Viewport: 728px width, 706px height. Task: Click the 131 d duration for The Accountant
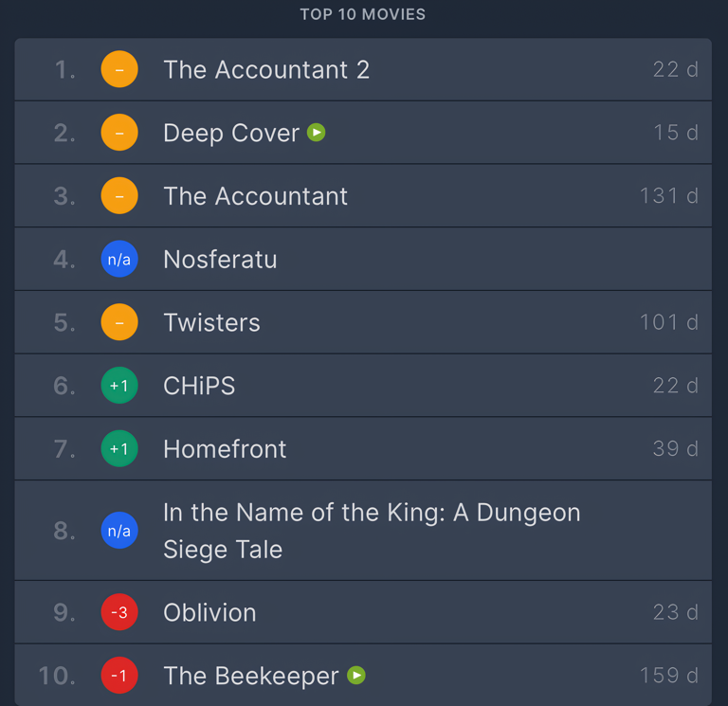(669, 196)
